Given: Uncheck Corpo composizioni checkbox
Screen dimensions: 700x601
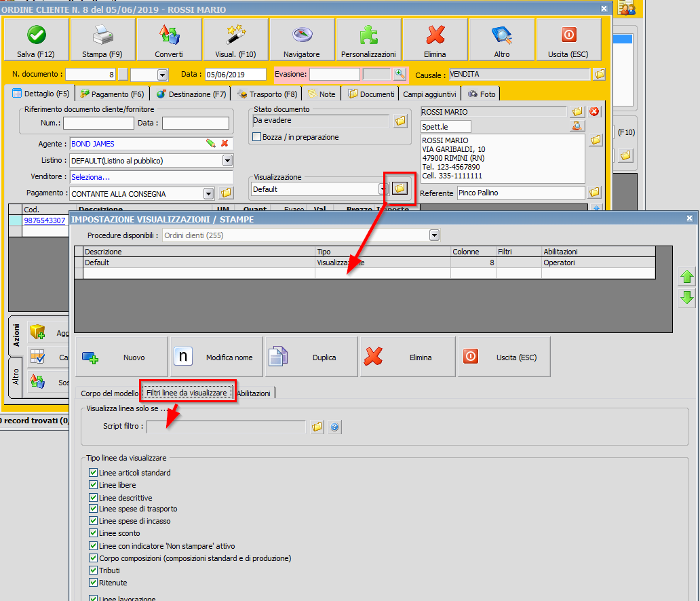Looking at the screenshot, I should [x=94, y=558].
